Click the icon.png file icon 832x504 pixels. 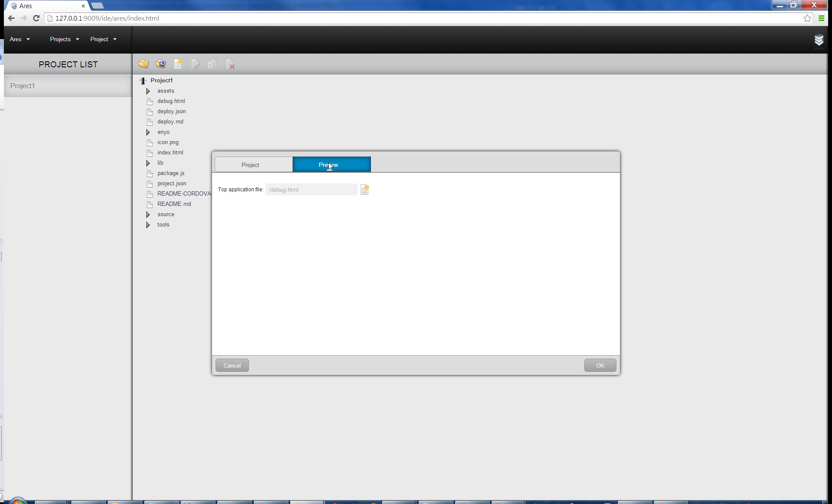[x=150, y=142]
